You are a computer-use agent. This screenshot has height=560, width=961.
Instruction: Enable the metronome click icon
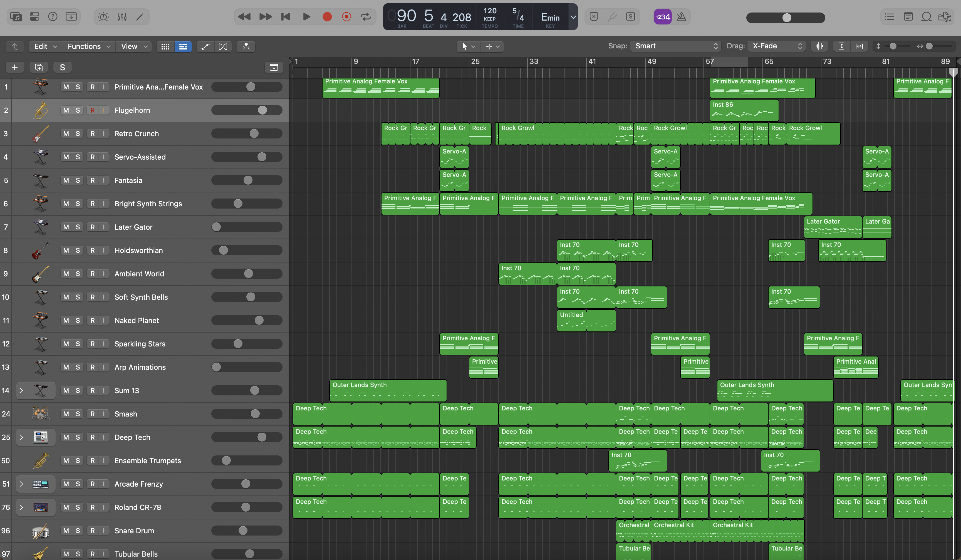(x=682, y=17)
